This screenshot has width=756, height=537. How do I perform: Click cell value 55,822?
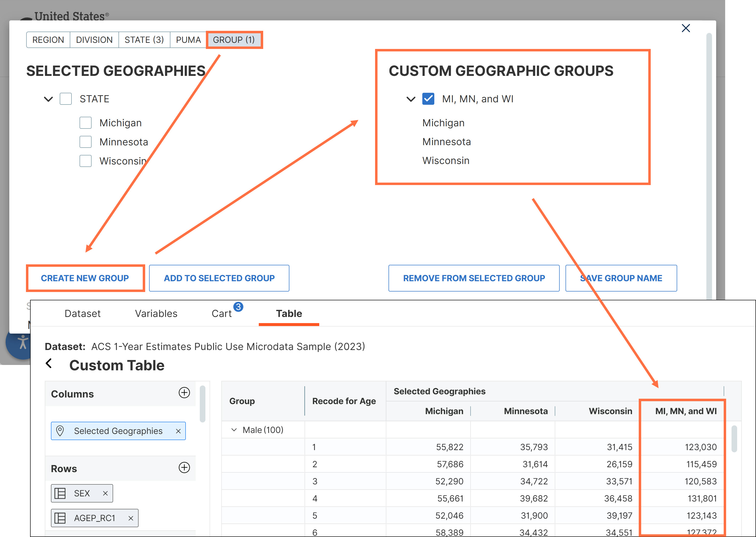pyautogui.click(x=449, y=447)
